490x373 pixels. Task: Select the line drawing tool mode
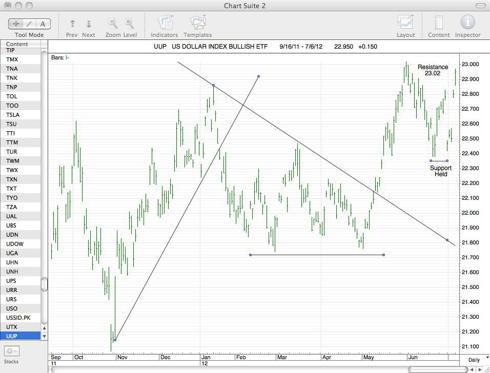(30, 24)
